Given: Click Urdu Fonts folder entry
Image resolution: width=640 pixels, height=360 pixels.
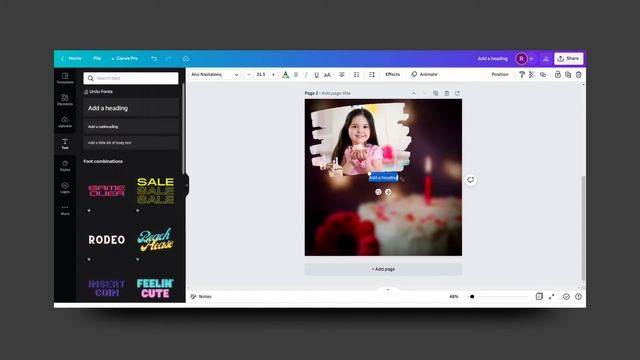Looking at the screenshot, I should 98,91.
